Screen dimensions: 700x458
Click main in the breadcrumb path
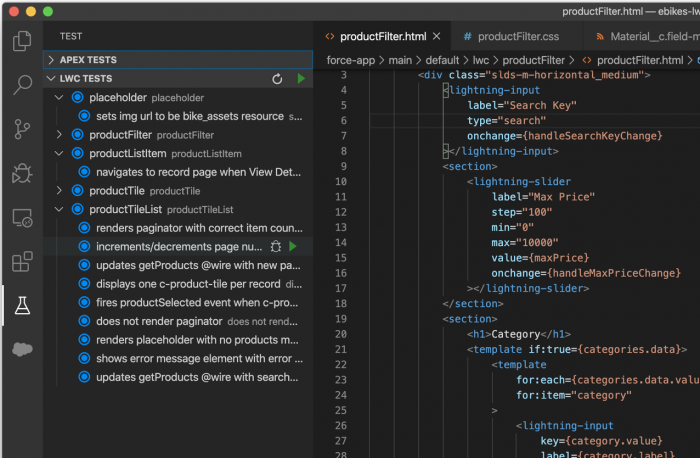tap(400, 60)
